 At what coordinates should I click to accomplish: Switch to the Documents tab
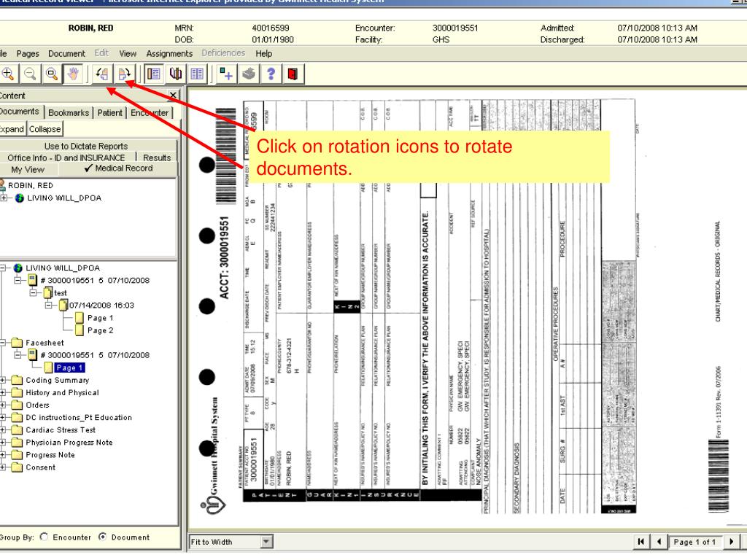click(x=20, y=112)
